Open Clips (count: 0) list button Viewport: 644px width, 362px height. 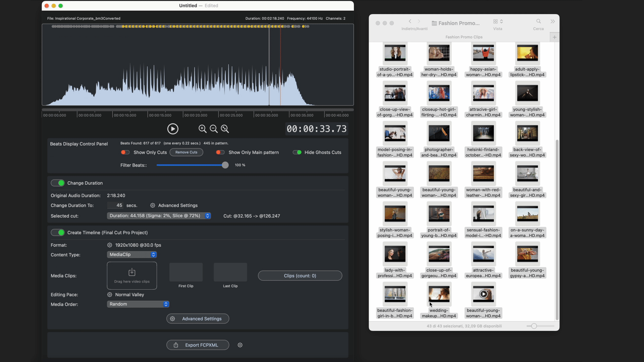[x=300, y=276]
